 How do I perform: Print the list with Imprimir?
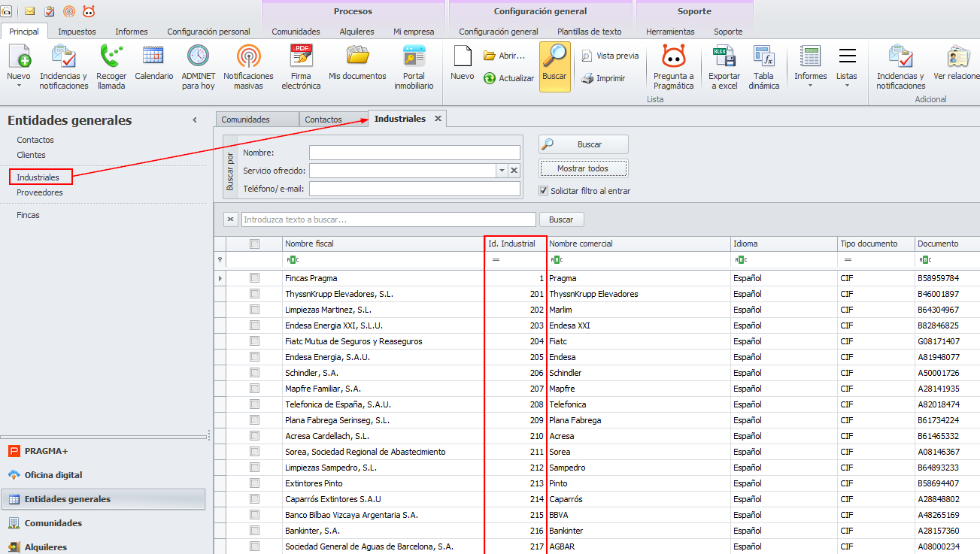(x=603, y=78)
